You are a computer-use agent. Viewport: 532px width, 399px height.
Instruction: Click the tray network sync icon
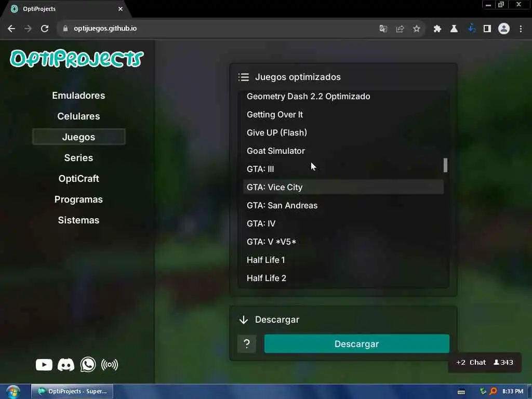point(483,391)
